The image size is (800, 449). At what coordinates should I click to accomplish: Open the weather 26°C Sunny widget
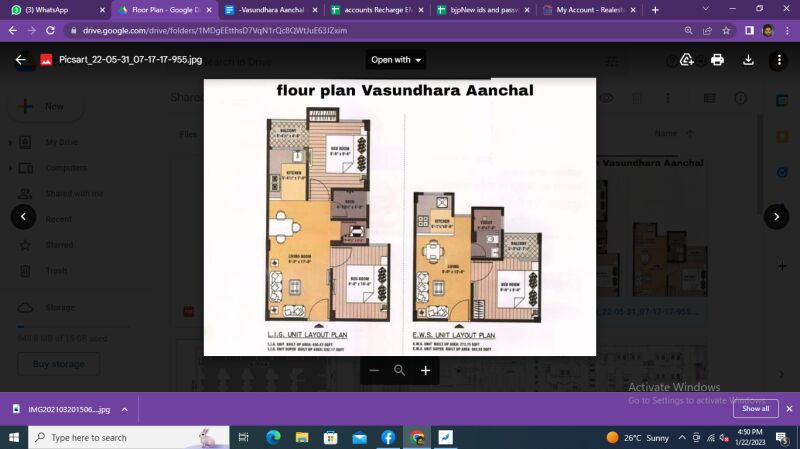638,437
